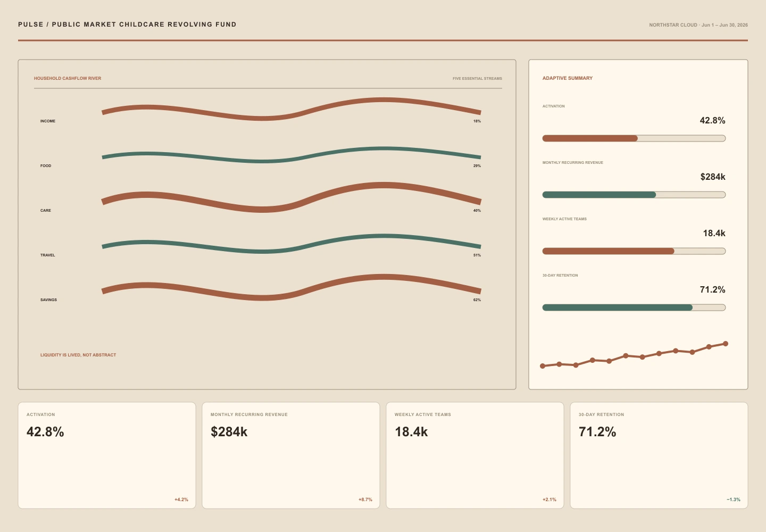Click the Activation progress bar
Image resolution: width=766 pixels, height=532 pixels.
tap(634, 138)
